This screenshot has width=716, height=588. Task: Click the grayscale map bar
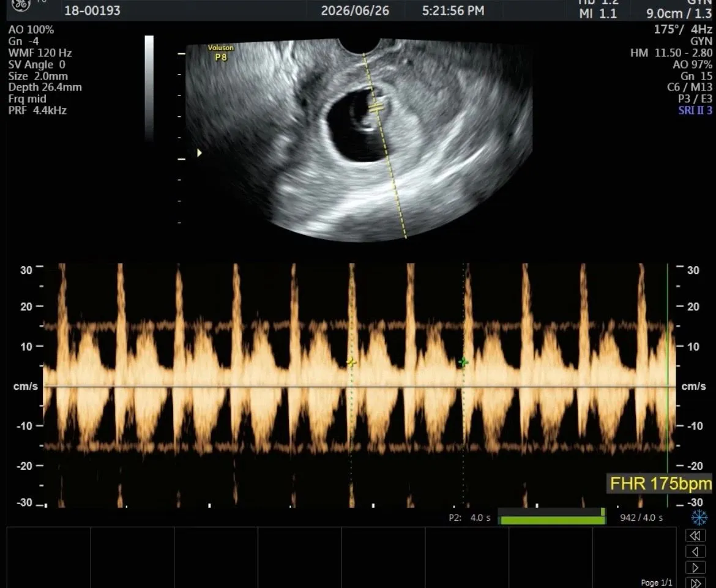(149, 87)
